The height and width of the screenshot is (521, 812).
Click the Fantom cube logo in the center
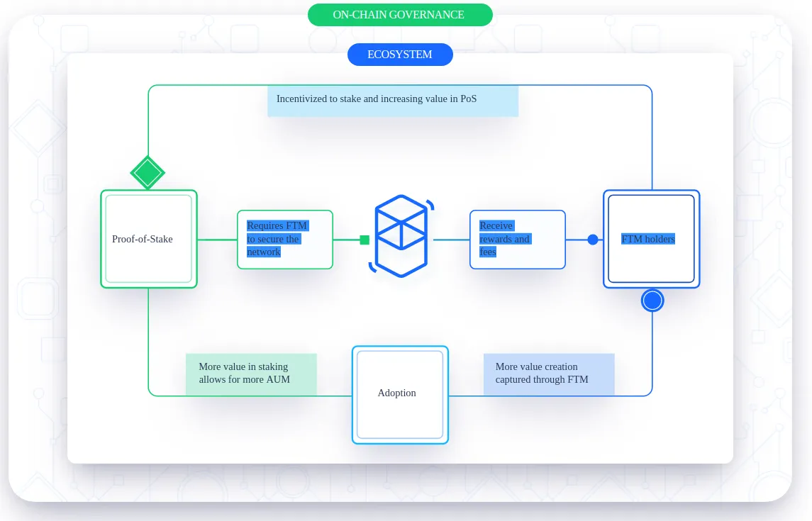[401, 236]
